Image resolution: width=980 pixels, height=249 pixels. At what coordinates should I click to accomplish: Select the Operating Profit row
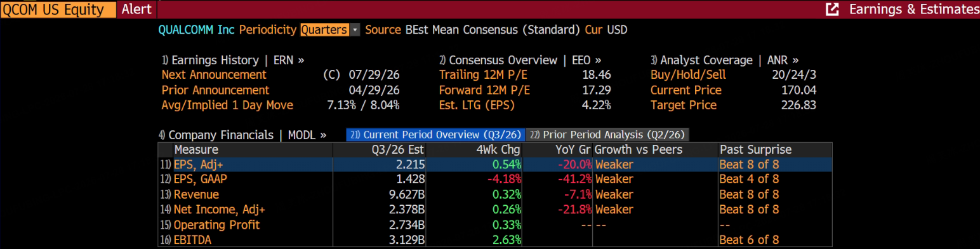point(495,225)
